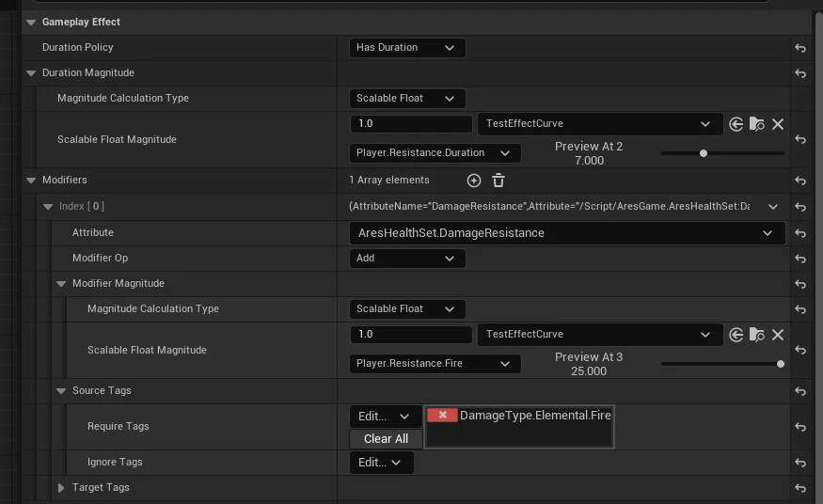Click modifier scalable float value field

[411, 334]
